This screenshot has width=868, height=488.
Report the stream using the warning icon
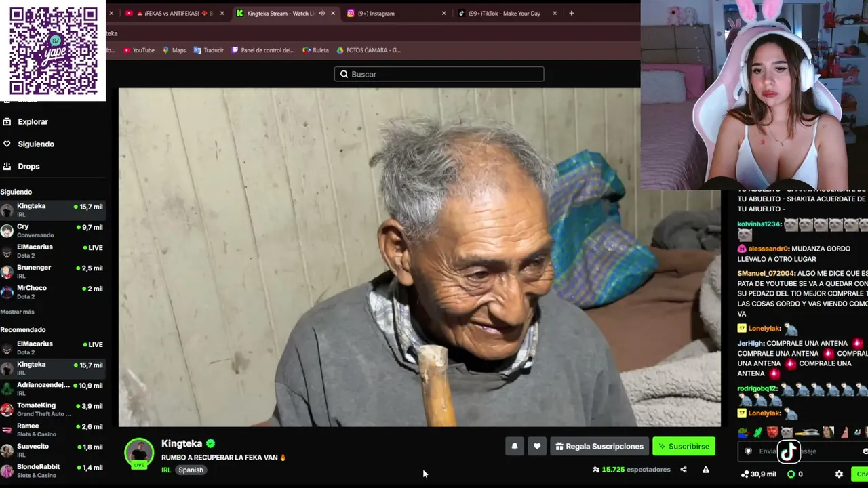[x=706, y=470]
